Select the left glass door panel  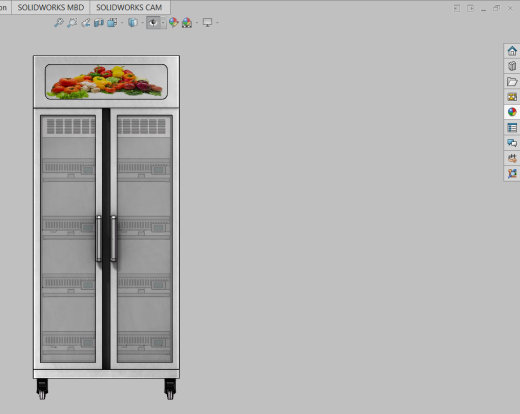[68, 239]
